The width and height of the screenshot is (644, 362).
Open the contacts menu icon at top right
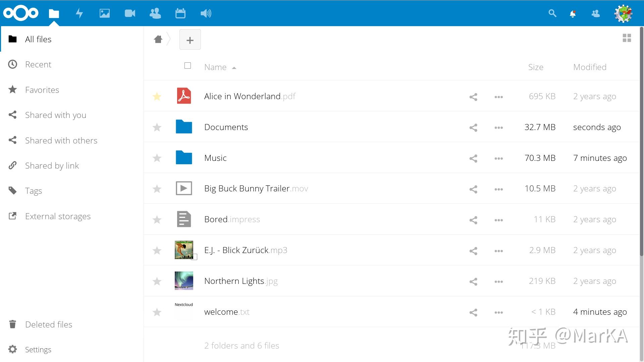[x=596, y=13]
